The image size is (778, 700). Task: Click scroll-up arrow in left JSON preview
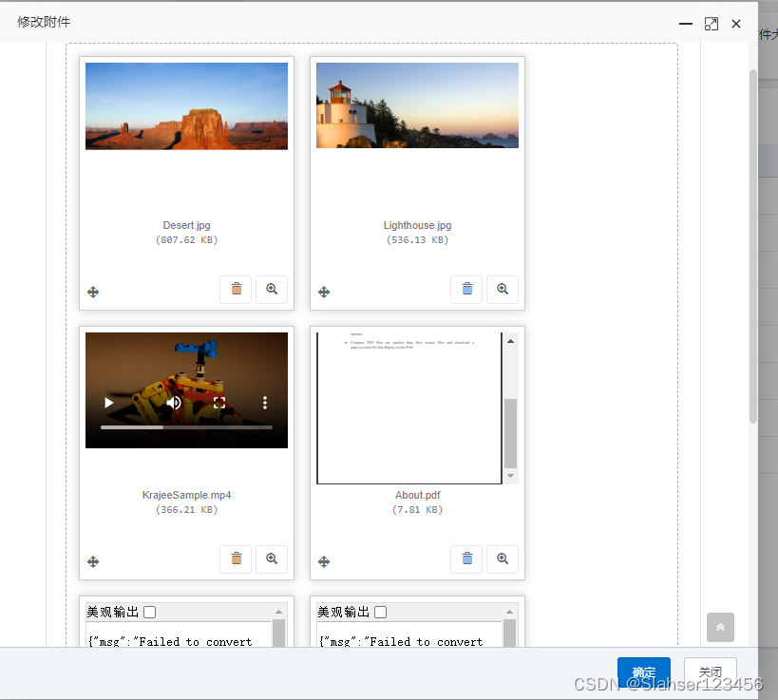coord(279,612)
